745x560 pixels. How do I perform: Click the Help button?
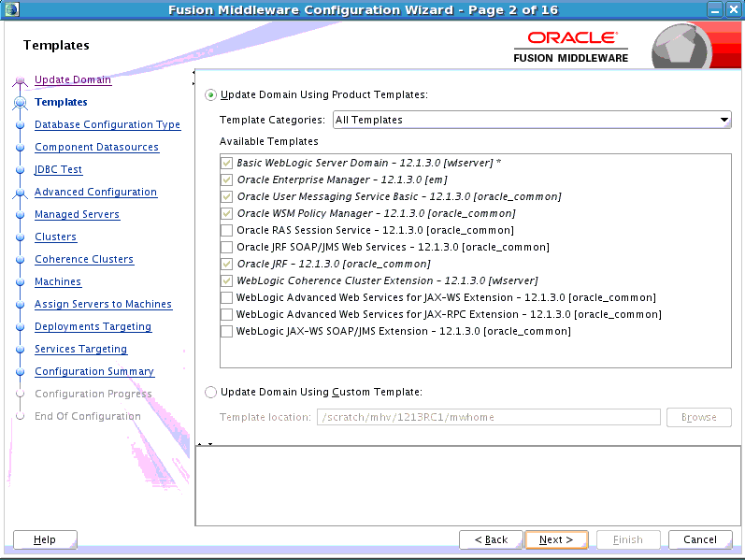(45, 540)
